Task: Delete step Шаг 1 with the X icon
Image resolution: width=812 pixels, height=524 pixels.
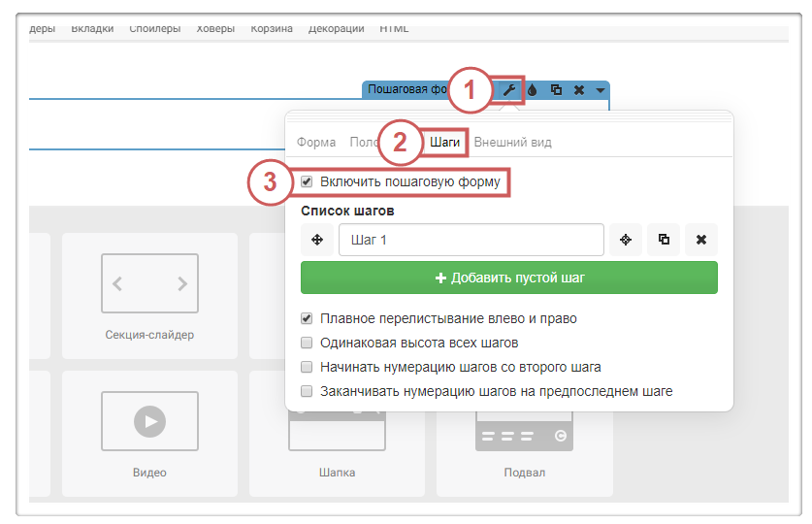Action: click(x=701, y=240)
